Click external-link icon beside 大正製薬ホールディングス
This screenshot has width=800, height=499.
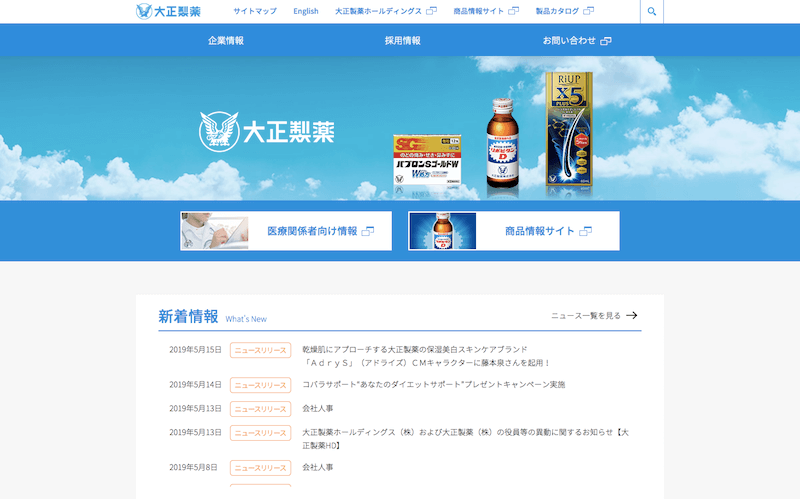[x=432, y=11]
